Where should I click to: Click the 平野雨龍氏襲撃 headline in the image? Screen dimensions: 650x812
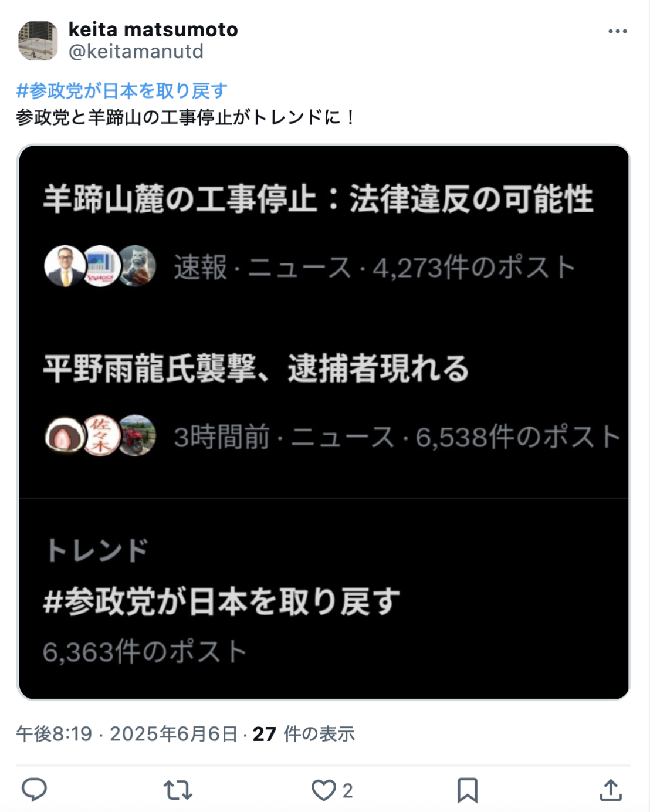[x=150, y=368]
